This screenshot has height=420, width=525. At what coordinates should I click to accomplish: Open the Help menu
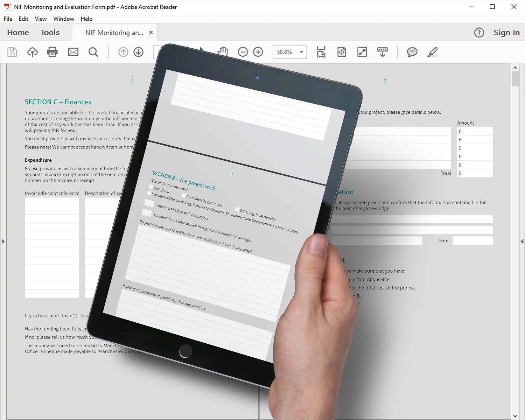[86, 19]
